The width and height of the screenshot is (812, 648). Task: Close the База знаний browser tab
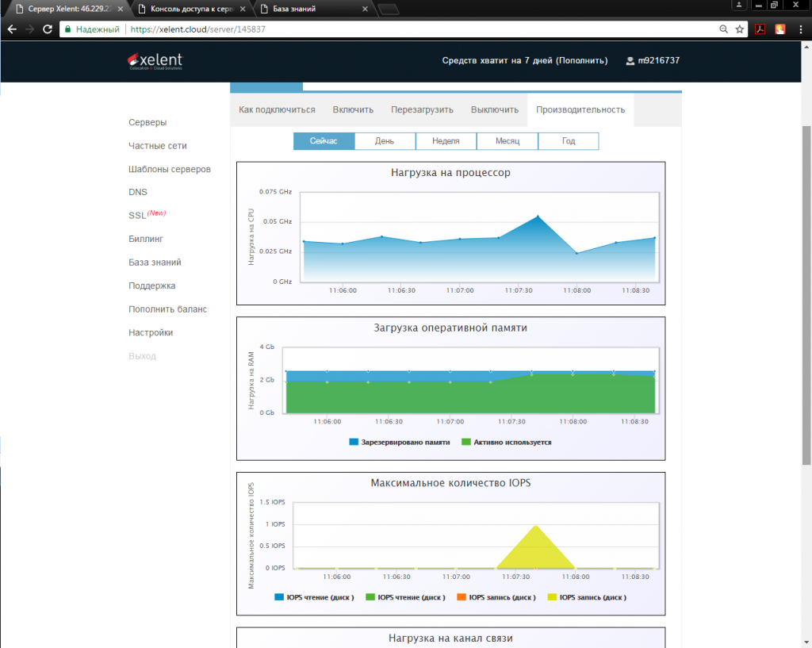point(365,9)
